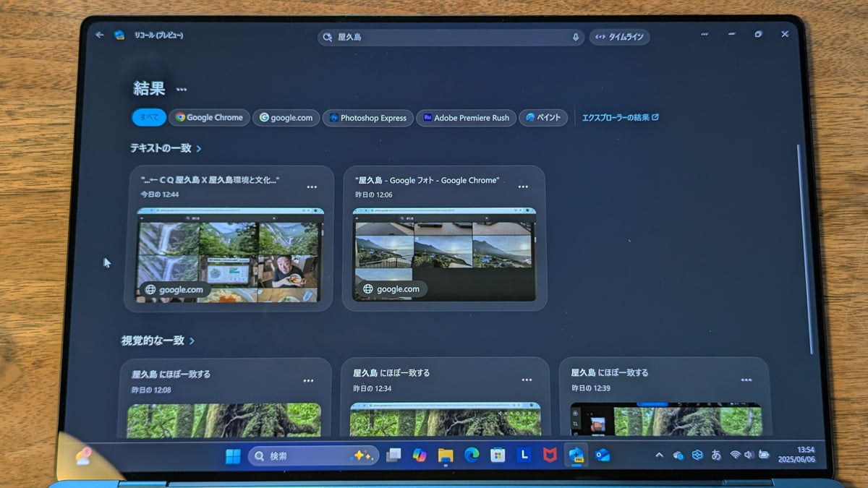Image resolution: width=868 pixels, height=488 pixels.
Task: Open visual match thumbnail from 12:39
Action: coord(666,419)
